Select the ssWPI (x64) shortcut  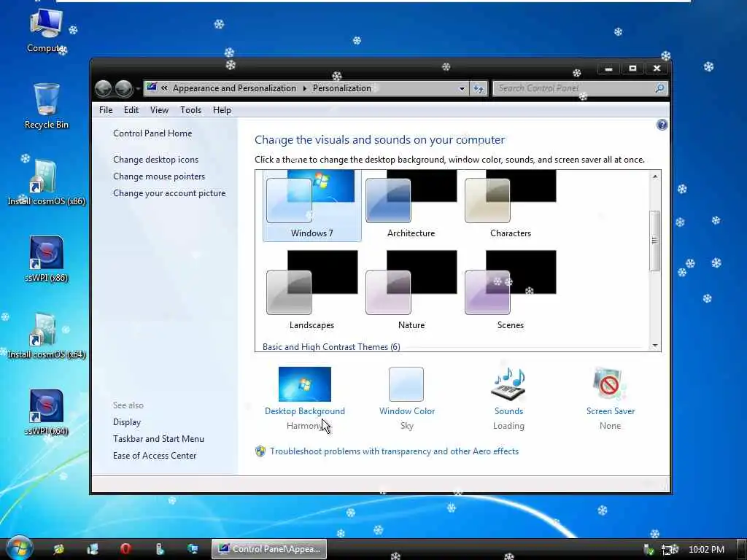click(46, 413)
